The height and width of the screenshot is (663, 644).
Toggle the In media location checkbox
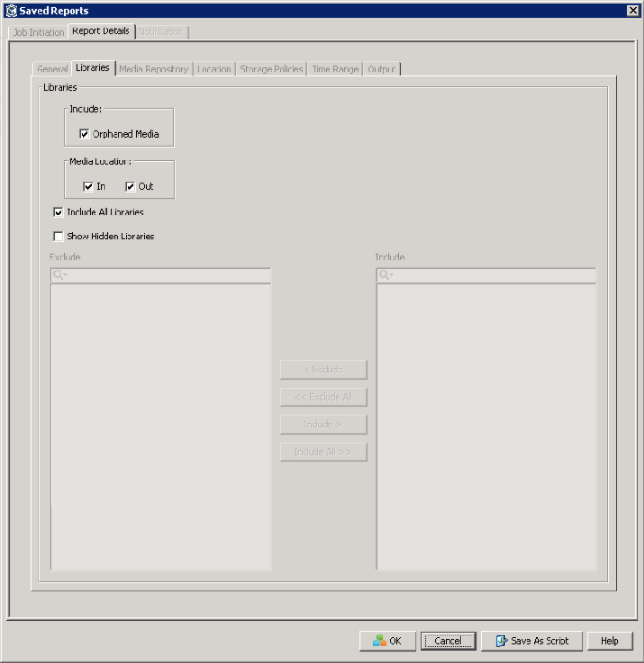pos(88,186)
